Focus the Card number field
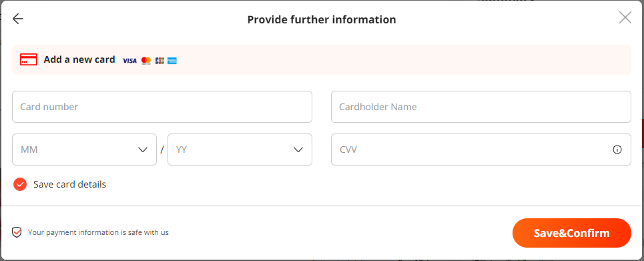The width and height of the screenshot is (644, 261). point(162,107)
